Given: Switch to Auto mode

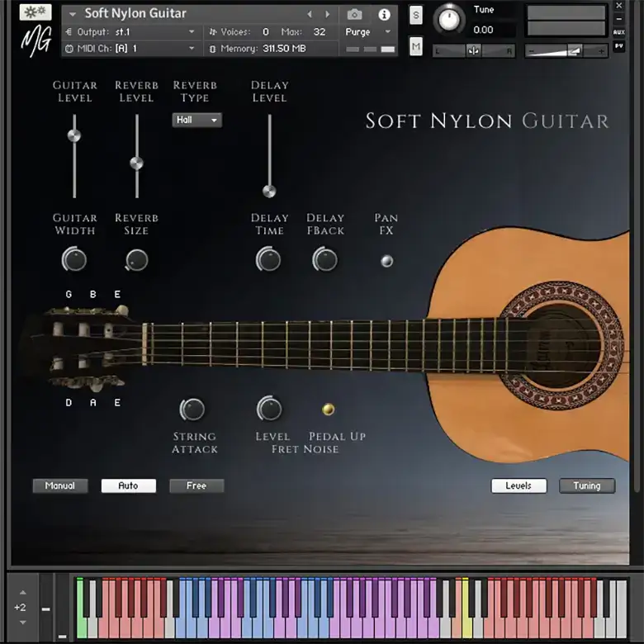Looking at the screenshot, I should [129, 485].
